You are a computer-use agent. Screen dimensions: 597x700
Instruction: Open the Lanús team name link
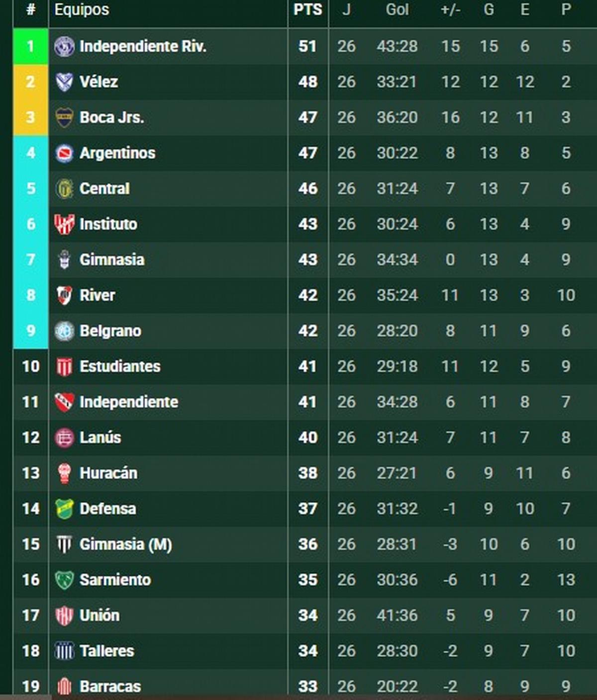[100, 437]
